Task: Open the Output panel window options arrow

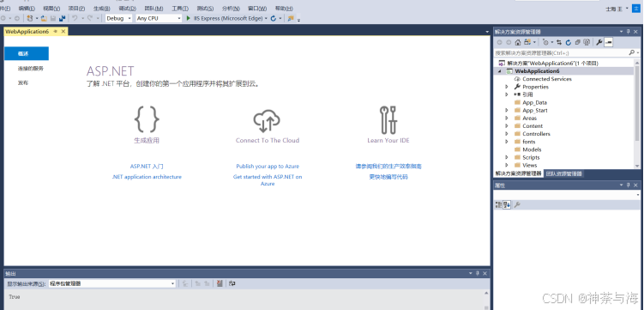Action: click(x=471, y=273)
